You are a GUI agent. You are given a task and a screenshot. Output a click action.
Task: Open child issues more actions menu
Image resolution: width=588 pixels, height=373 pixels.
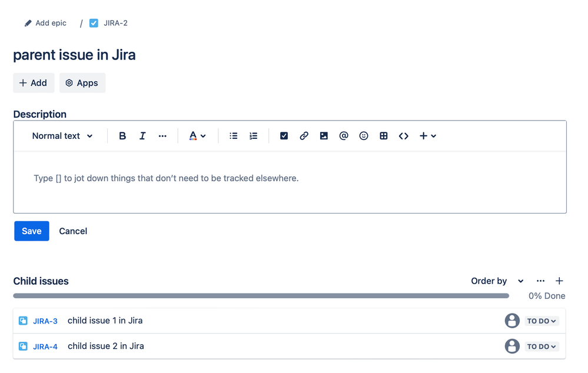[540, 281]
